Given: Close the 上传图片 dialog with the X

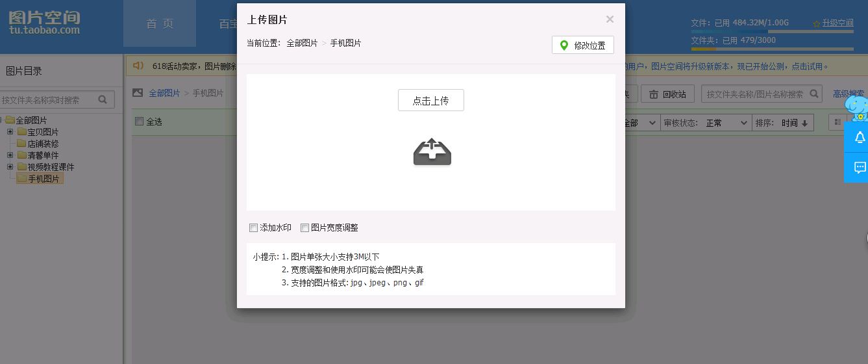Looking at the screenshot, I should pyautogui.click(x=610, y=19).
